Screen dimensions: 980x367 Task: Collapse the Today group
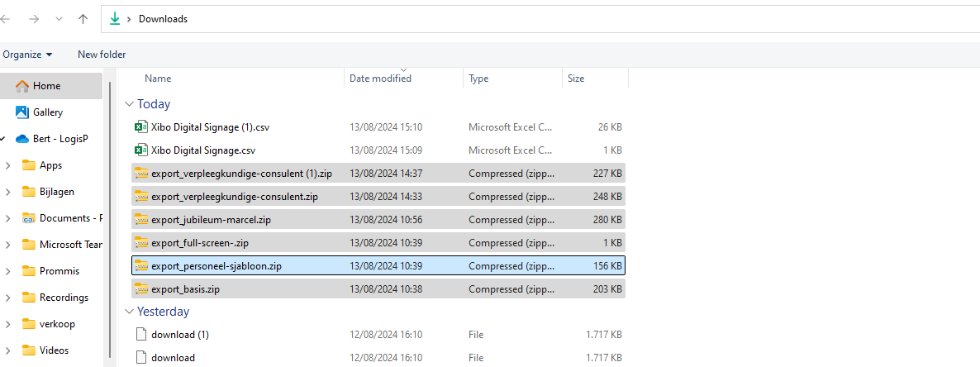pyautogui.click(x=128, y=104)
